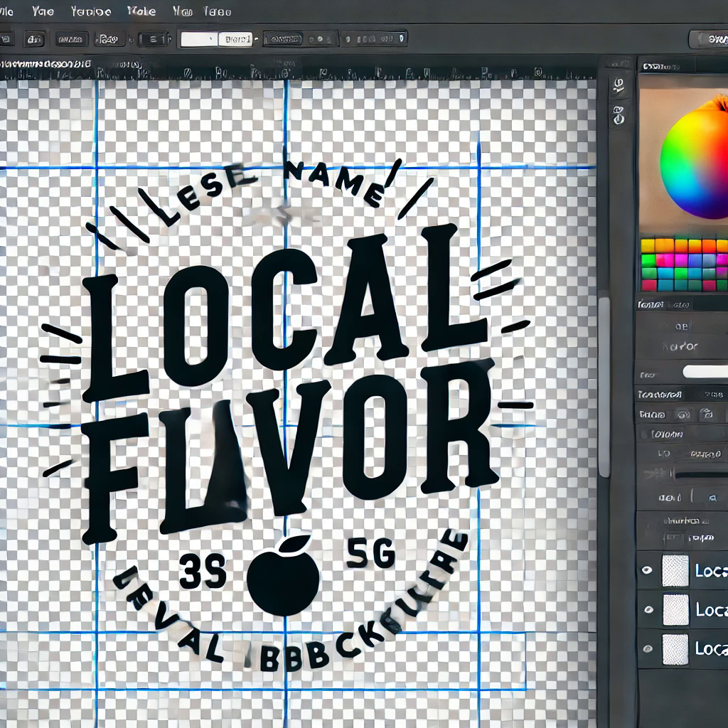This screenshot has height=728, width=728.
Task: Click the options bar icon left of the white field
Action: click(153, 39)
